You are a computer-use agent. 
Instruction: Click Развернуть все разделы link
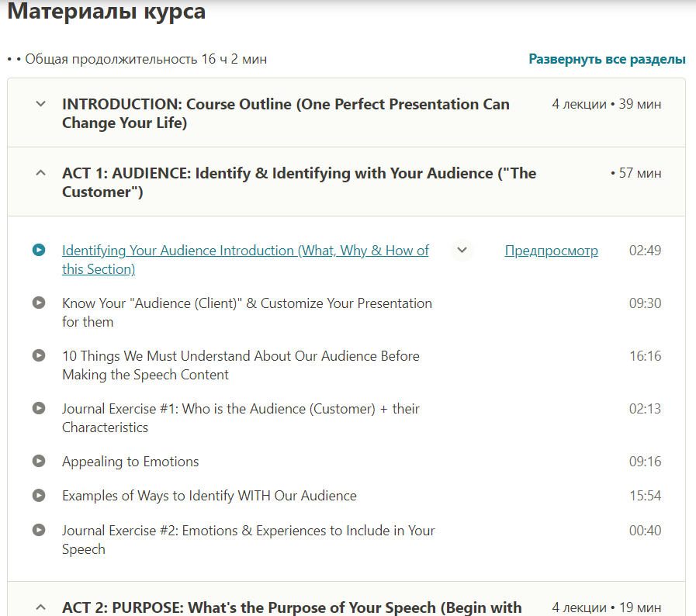coord(607,59)
